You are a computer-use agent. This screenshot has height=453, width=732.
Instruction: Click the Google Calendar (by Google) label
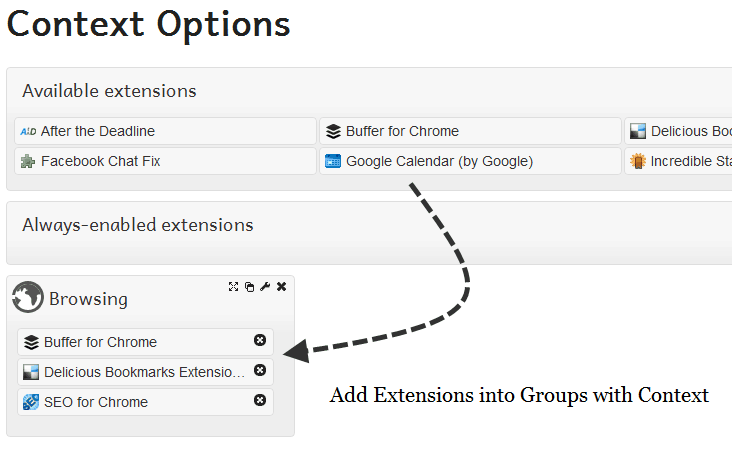click(439, 161)
